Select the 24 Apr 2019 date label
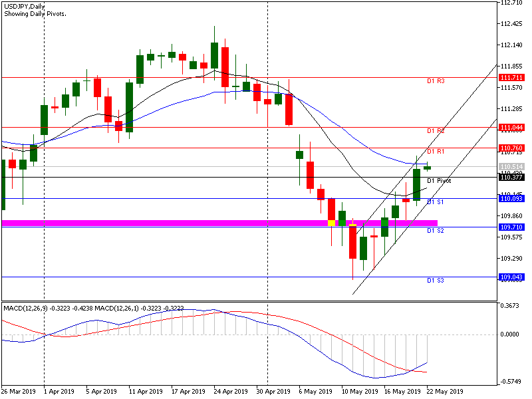532x399 pixels. coord(229,392)
